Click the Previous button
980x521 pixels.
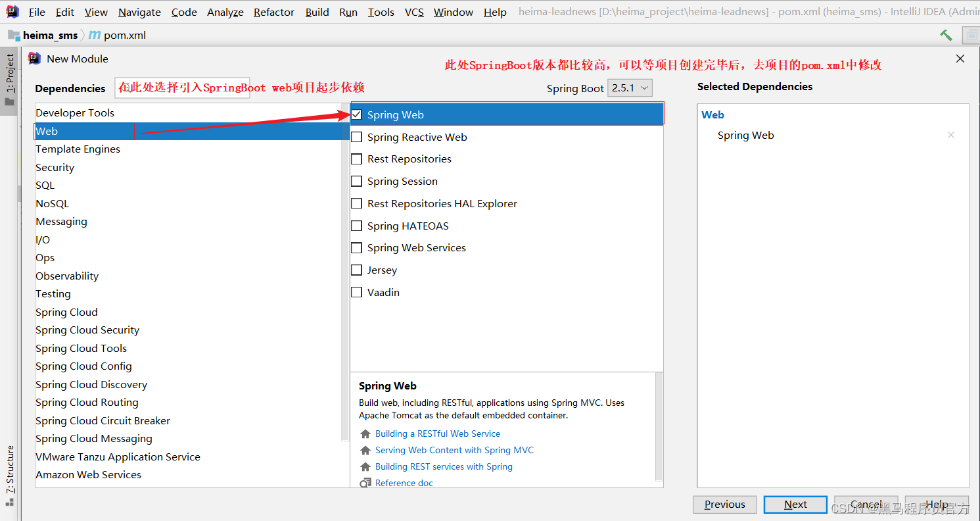(725, 505)
